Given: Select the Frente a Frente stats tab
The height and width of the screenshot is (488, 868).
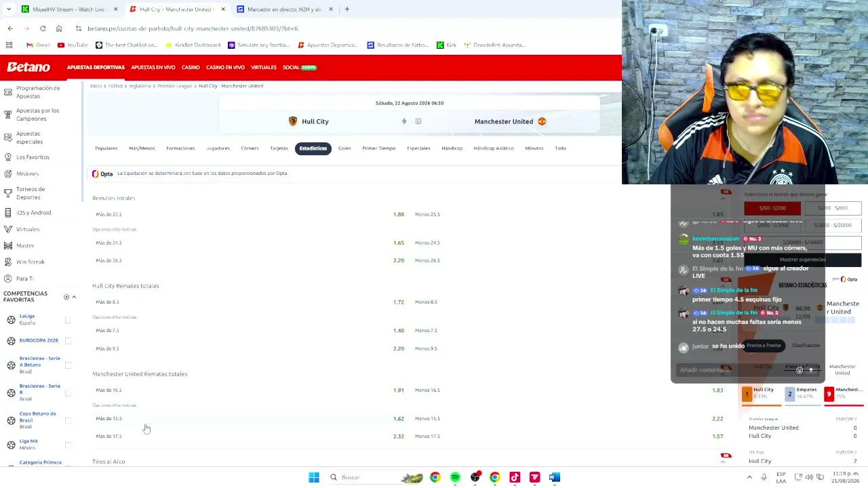Looking at the screenshot, I should tap(764, 346).
